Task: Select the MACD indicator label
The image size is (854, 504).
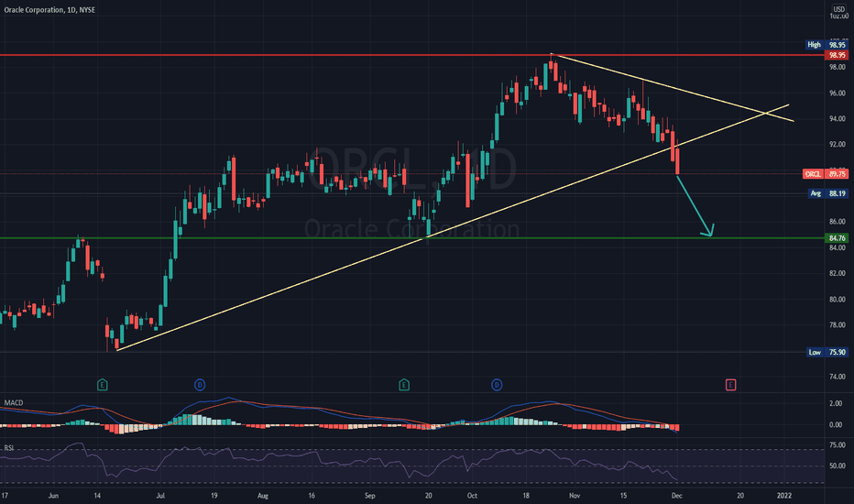Action: [x=14, y=402]
